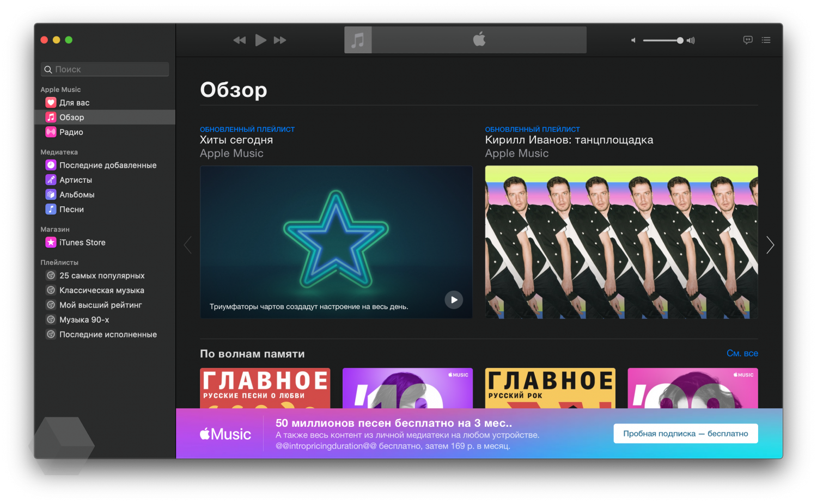Open Мой высший рейтинг playlist

point(105,305)
